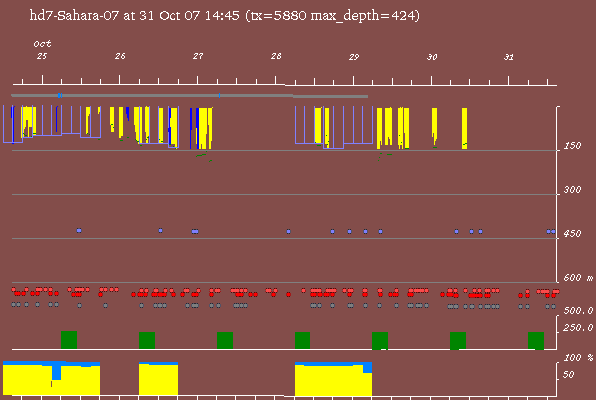This screenshot has width=596, height=400.
Task: Select the date label 26
Action: pos(120,56)
